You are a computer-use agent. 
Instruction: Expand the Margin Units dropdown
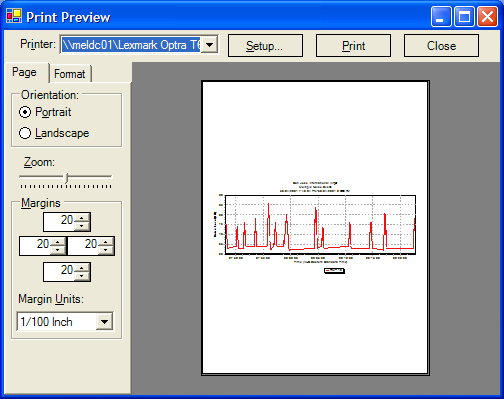point(104,322)
